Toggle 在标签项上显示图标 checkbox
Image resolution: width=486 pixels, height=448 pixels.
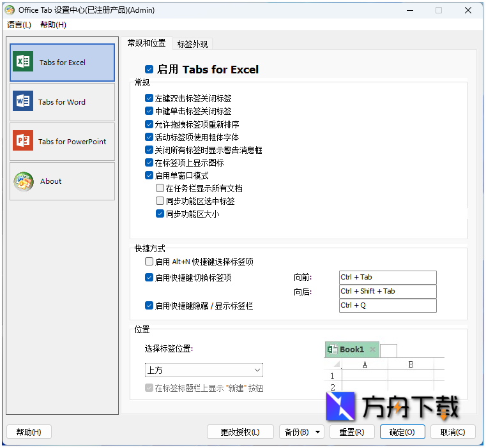[x=149, y=163]
